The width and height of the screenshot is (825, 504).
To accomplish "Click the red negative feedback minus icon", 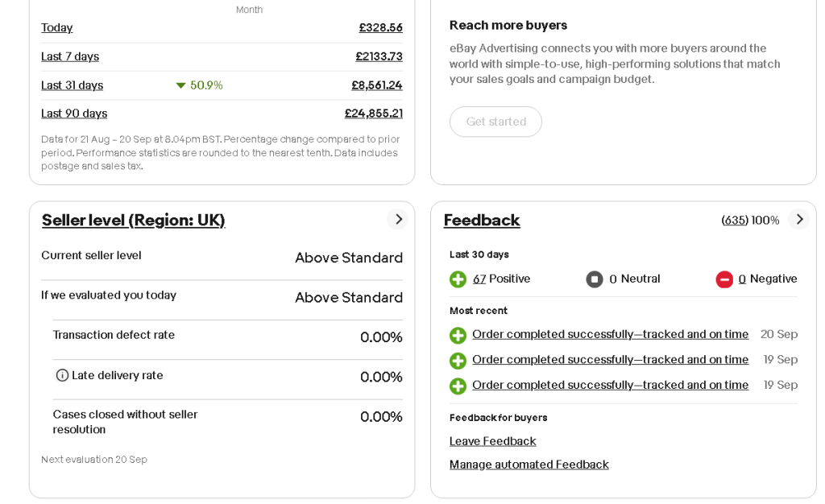I will click(x=724, y=279).
